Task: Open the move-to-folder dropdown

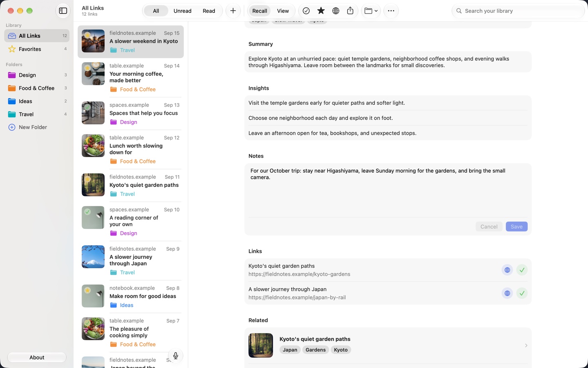Action: [x=371, y=11]
